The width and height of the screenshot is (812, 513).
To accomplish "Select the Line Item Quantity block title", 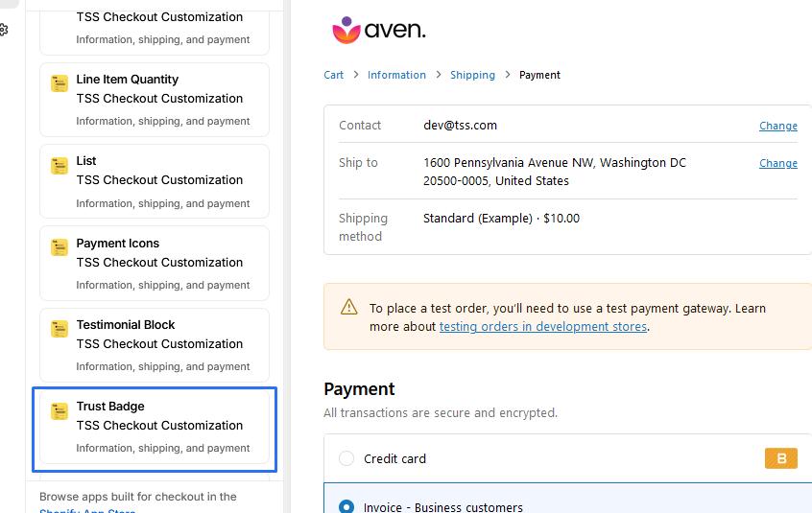I will pyautogui.click(x=128, y=80).
